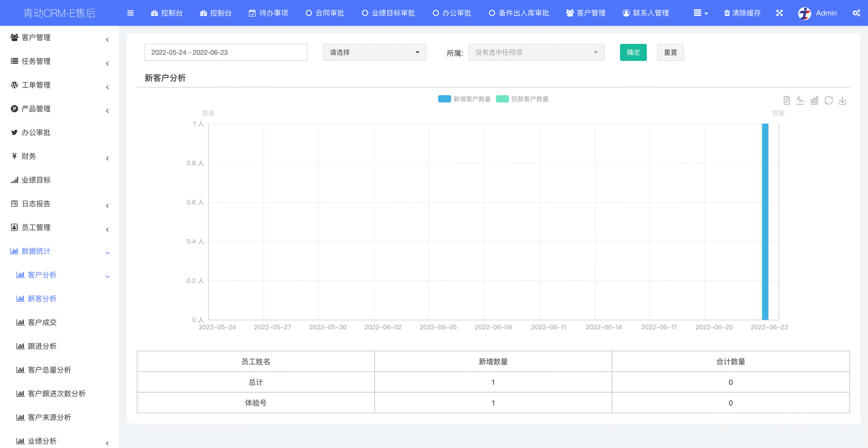
Task: Switch chart to line view icon
Action: [800, 101]
